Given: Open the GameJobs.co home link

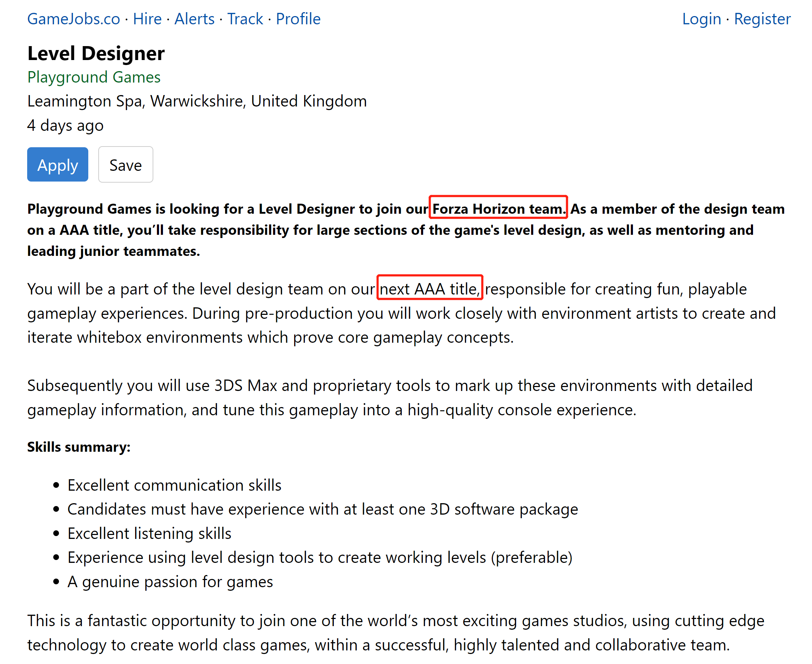Looking at the screenshot, I should click(x=73, y=19).
